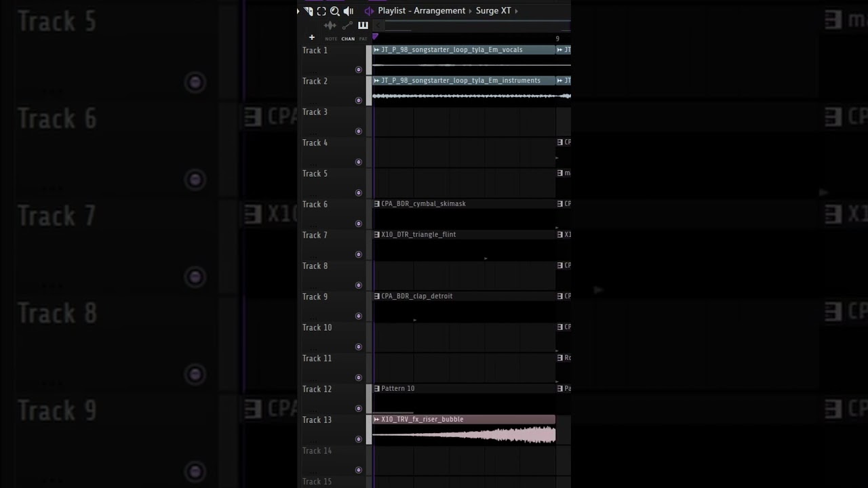Screen dimensions: 868x488
Task: Click the left arrow of horizontal scrollbar
Action: pyautogui.click(x=379, y=26)
